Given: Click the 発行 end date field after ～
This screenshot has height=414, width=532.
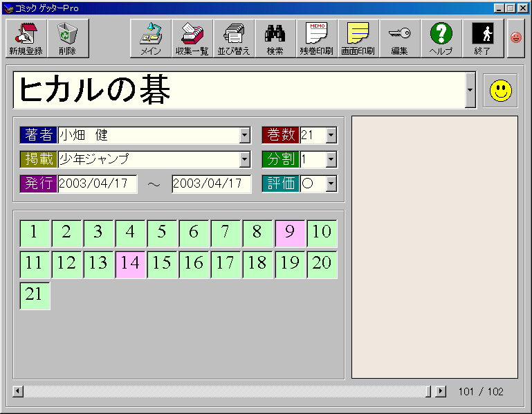Looking at the screenshot, I should pyautogui.click(x=212, y=183).
